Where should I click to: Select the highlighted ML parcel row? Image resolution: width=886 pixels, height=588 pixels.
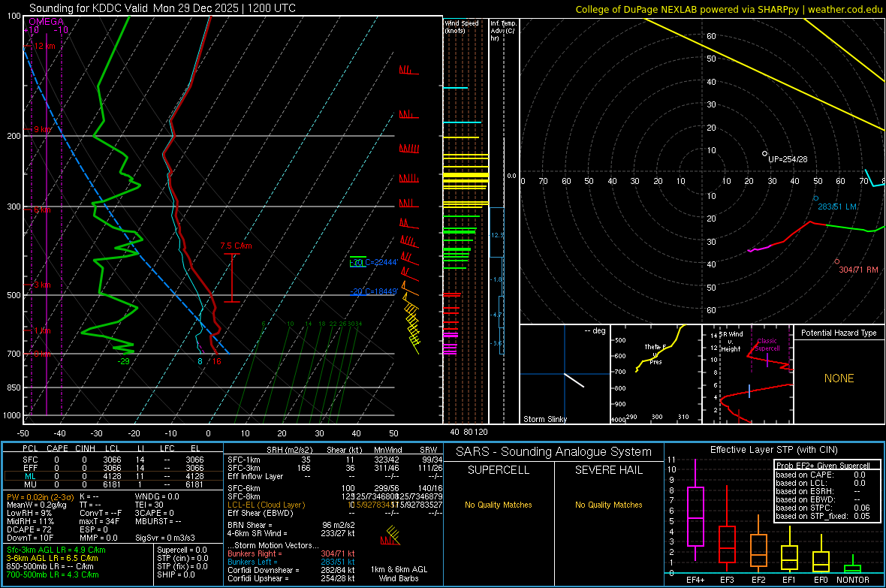pyautogui.click(x=113, y=476)
